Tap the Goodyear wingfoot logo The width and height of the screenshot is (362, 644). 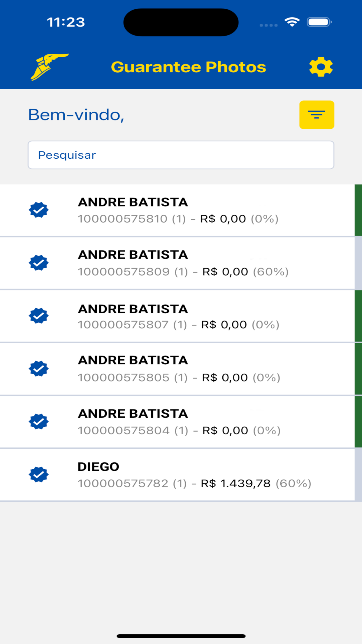coord(50,67)
